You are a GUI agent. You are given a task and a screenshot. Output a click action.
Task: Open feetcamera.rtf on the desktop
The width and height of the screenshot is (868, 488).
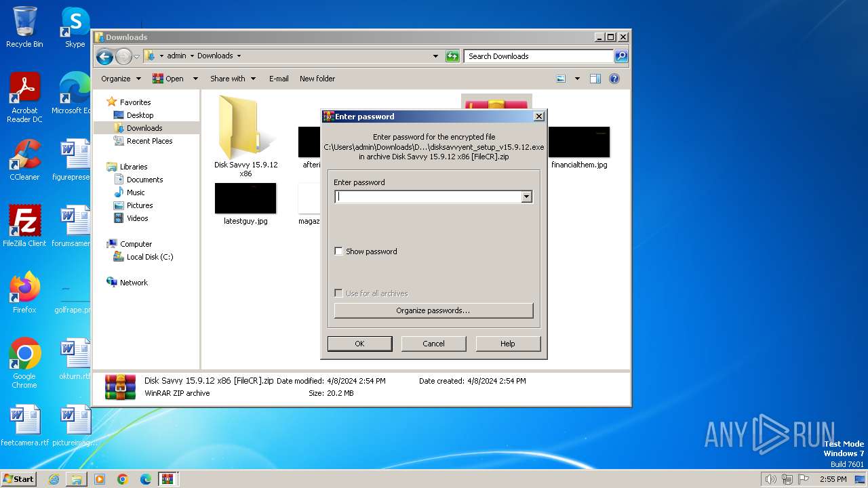[x=24, y=426]
